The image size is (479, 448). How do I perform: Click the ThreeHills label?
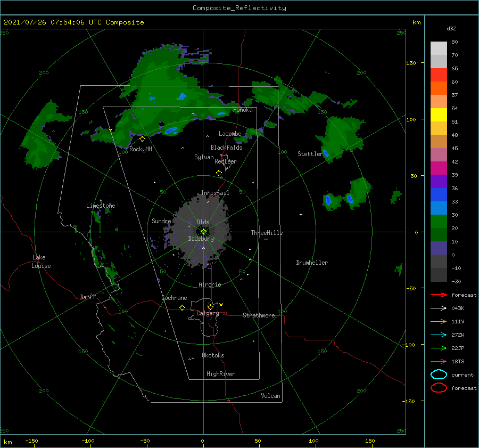(267, 233)
